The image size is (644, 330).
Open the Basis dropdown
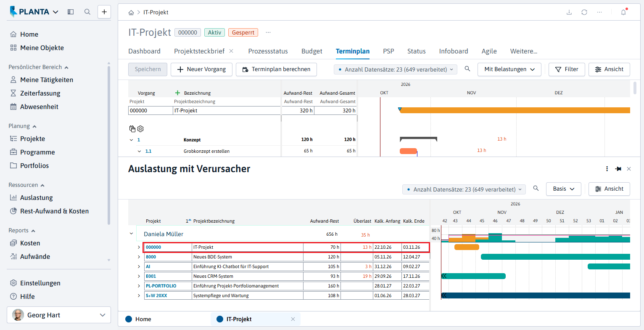(x=564, y=189)
